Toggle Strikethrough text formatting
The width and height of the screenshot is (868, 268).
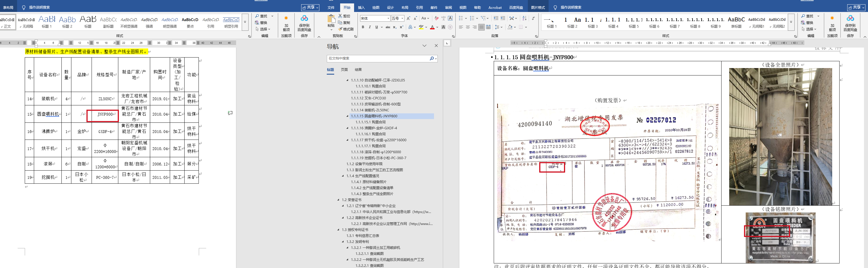click(x=388, y=27)
